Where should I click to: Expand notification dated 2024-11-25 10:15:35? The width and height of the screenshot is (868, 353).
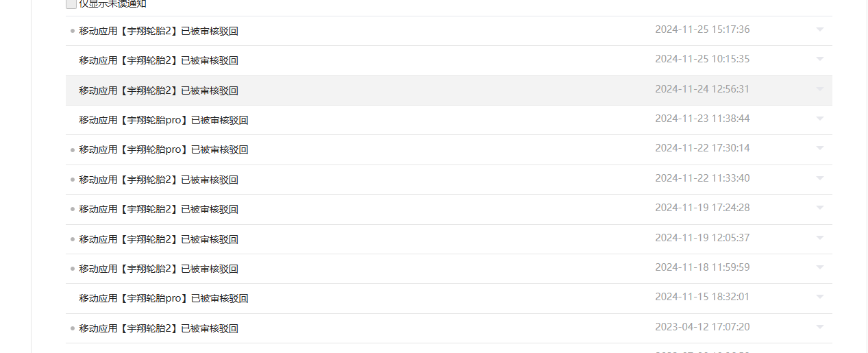pos(820,59)
